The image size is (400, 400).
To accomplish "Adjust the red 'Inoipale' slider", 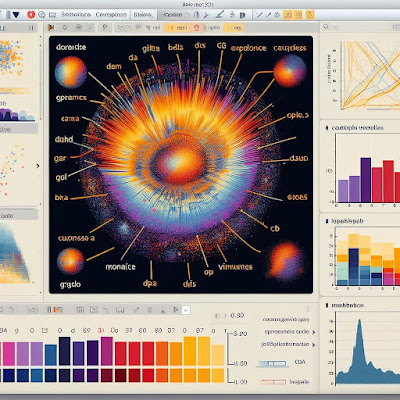I will (273, 382).
